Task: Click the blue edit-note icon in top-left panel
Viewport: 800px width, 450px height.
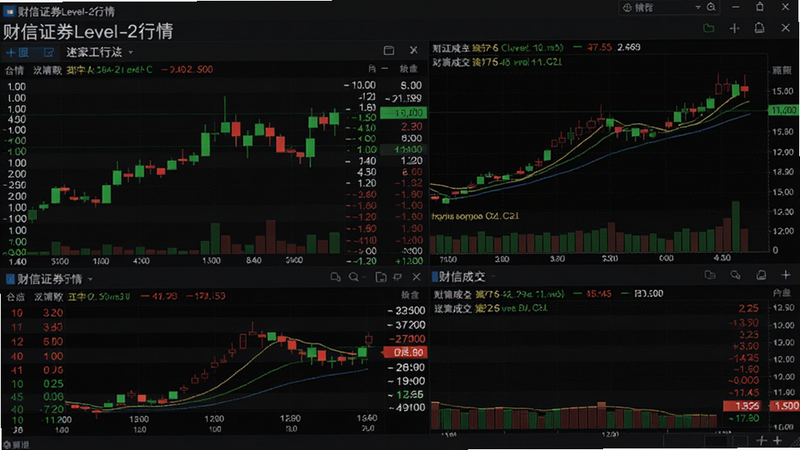Action: click(x=48, y=53)
